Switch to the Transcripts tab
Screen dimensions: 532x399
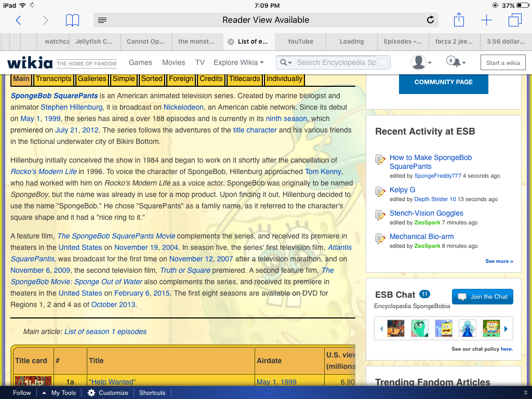[54, 79]
